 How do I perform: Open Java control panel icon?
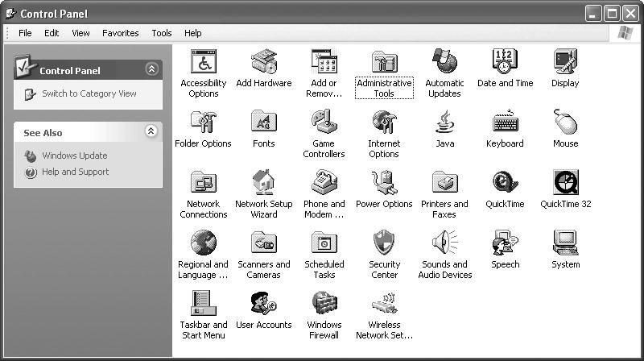[444, 122]
